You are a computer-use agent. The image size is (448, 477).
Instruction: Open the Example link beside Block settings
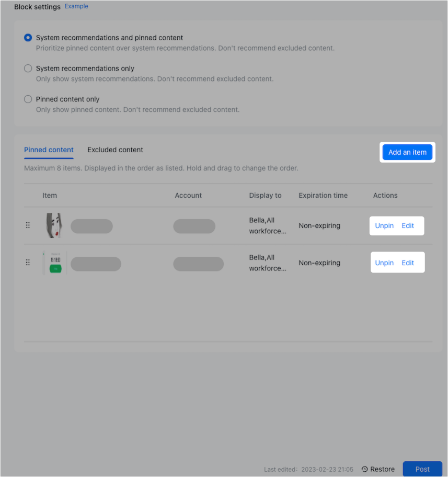pyautogui.click(x=76, y=6)
